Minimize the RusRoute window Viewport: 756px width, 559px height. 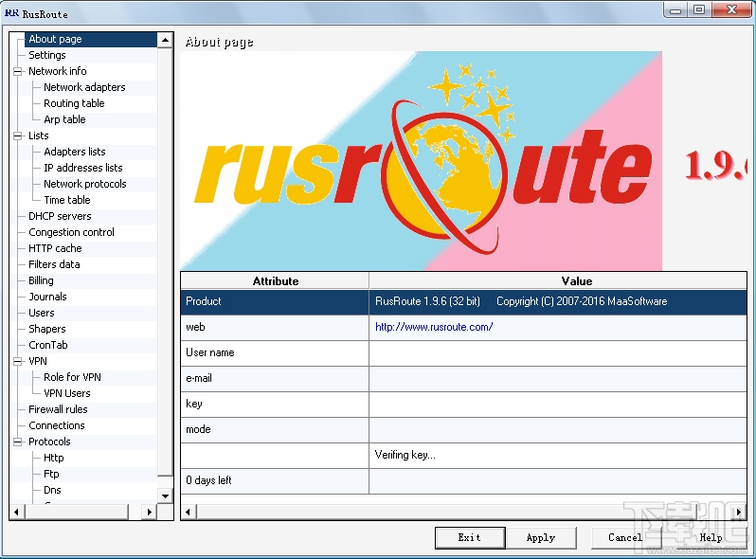(676, 9)
